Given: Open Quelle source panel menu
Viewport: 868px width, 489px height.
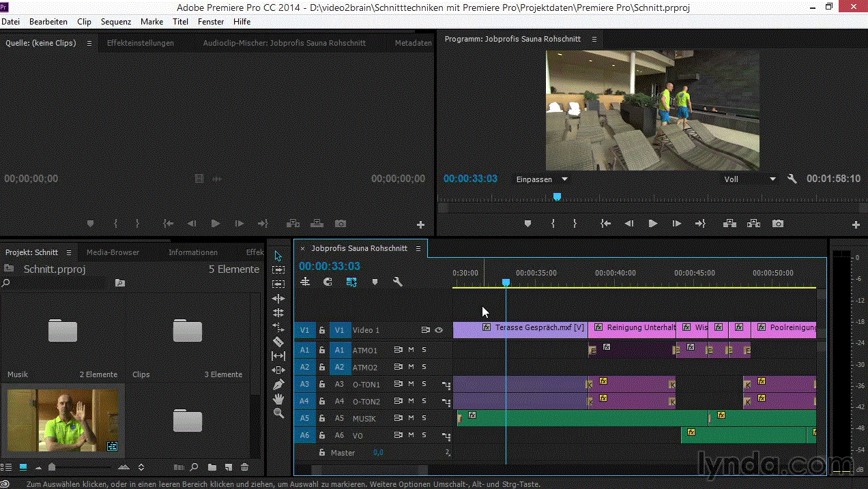Looking at the screenshot, I should pyautogui.click(x=89, y=43).
